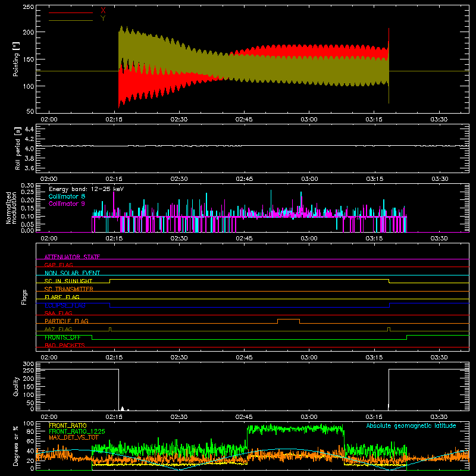
Task: Click the 02:15 time label below the Pointing plot
Action: (114, 120)
